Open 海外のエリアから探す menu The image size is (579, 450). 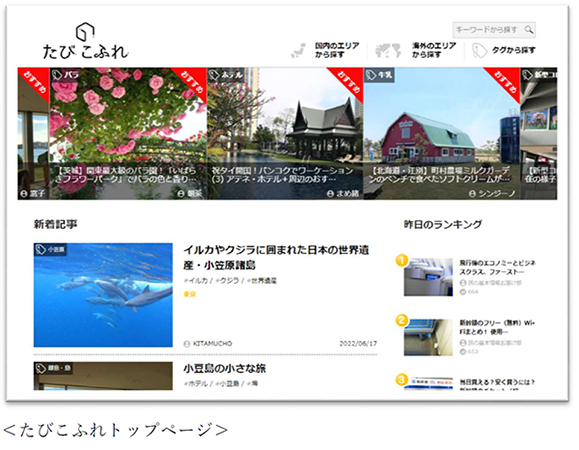434,50
